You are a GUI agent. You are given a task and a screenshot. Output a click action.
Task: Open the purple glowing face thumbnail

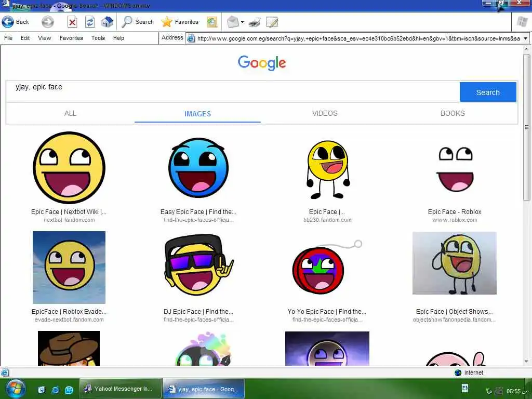327,349
